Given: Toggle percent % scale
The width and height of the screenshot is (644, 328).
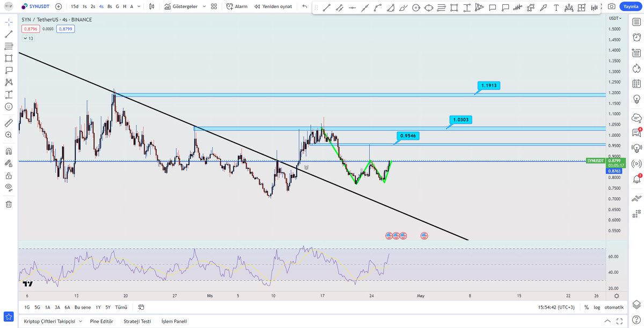Looking at the screenshot, I should [587, 307].
